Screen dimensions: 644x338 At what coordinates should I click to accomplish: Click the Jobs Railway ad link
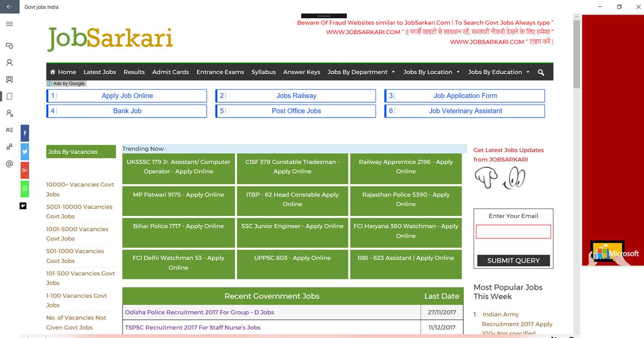coord(296,96)
